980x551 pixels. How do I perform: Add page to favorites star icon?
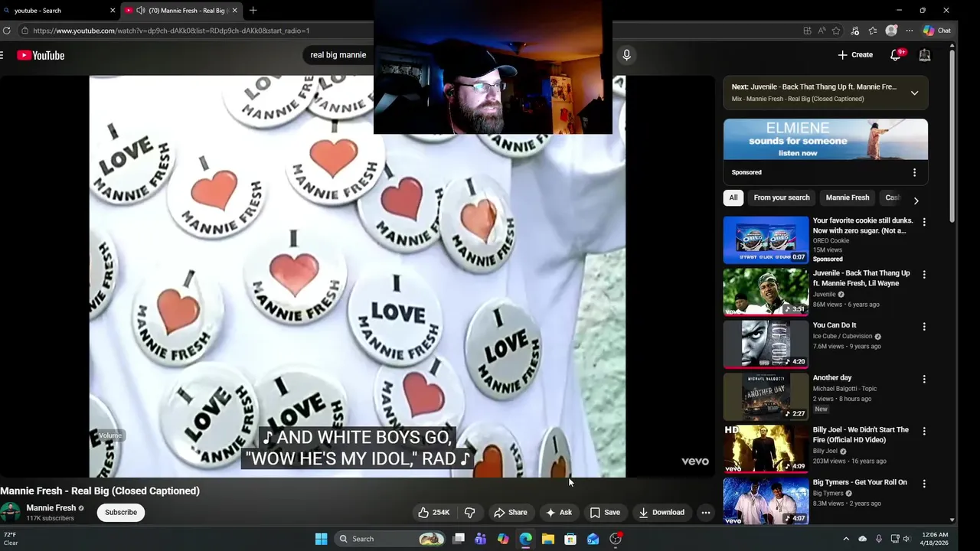coord(836,31)
